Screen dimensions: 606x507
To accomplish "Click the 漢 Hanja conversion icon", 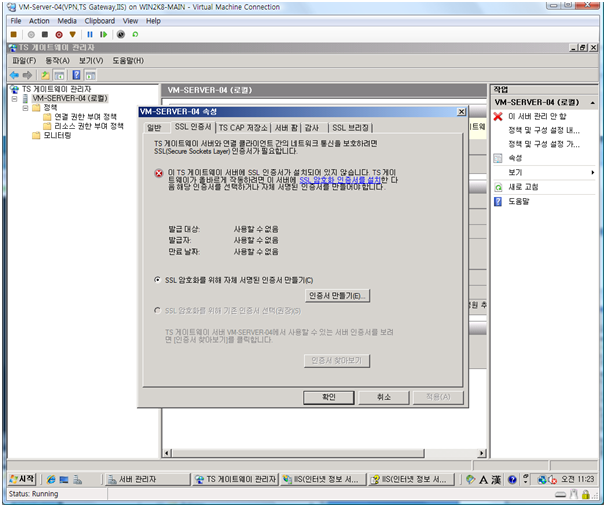I will [x=497, y=480].
